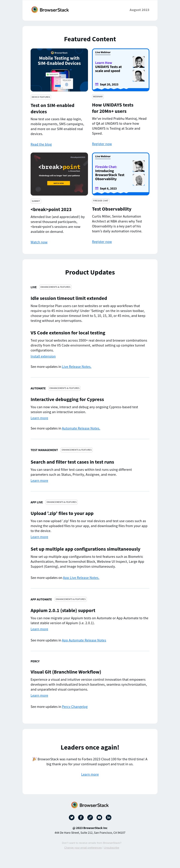
Task: Click the BrowserStack logo in the footer
Action: point(90,805)
